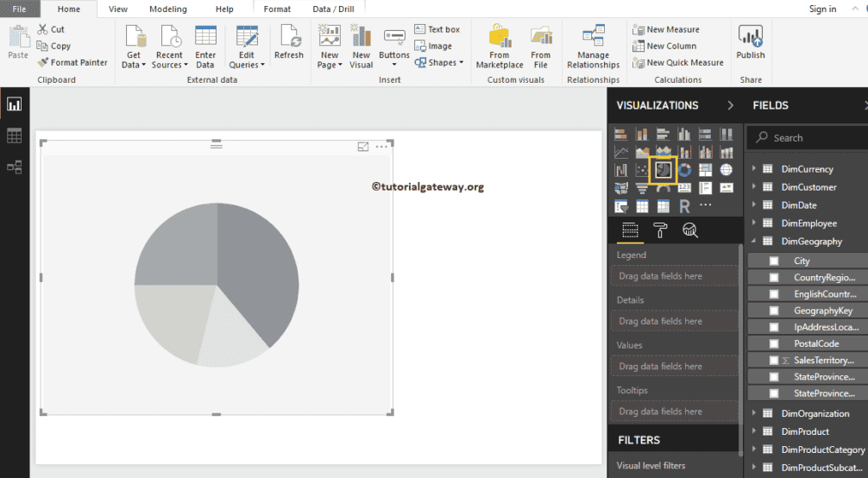Select the R script visual icon
The image size is (868, 478).
pyautogui.click(x=684, y=206)
